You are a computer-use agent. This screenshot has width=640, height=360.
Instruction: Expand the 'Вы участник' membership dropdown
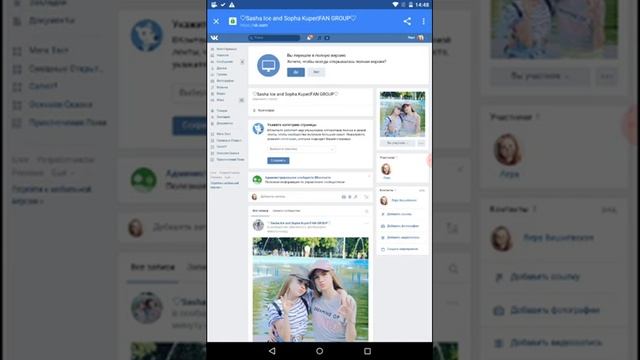point(397,143)
